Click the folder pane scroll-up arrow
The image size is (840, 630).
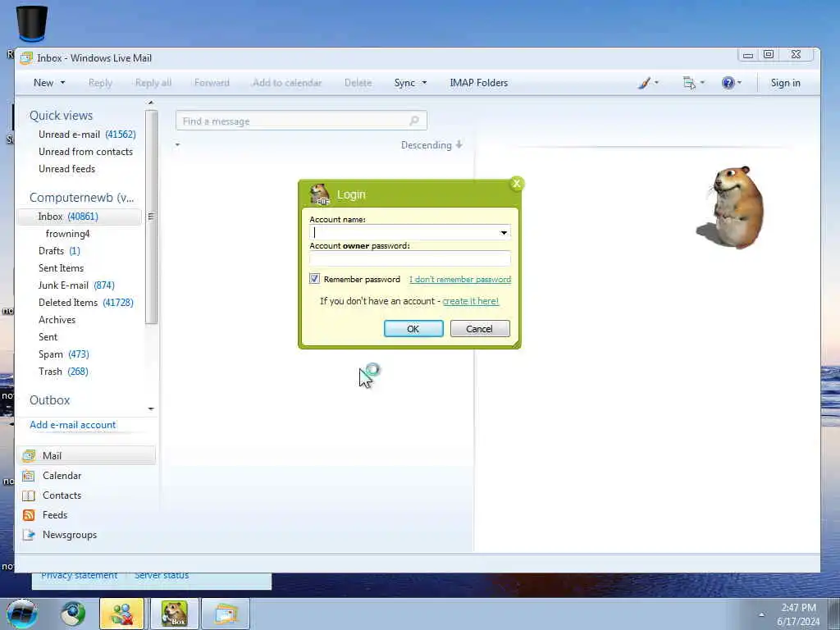[x=151, y=103]
